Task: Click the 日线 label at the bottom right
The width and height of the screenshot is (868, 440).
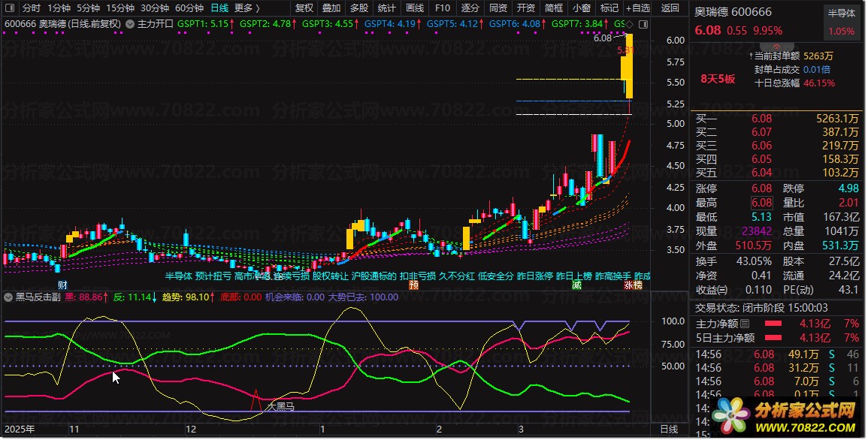Action: pyautogui.click(x=670, y=429)
